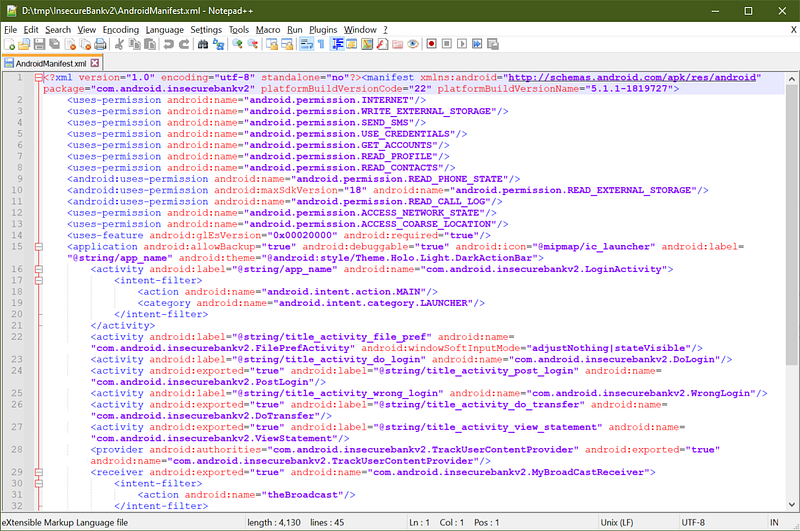
Task: Open the schemas.android.com URL link
Action: [x=632, y=78]
